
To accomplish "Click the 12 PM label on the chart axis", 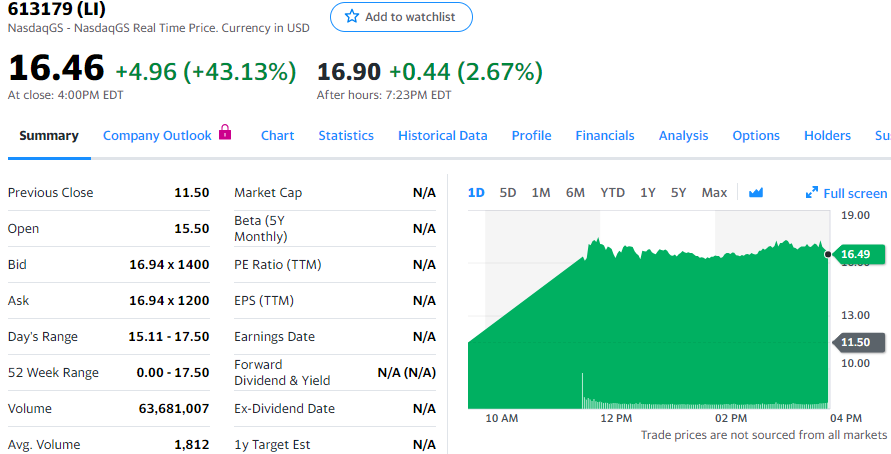I will [617, 418].
